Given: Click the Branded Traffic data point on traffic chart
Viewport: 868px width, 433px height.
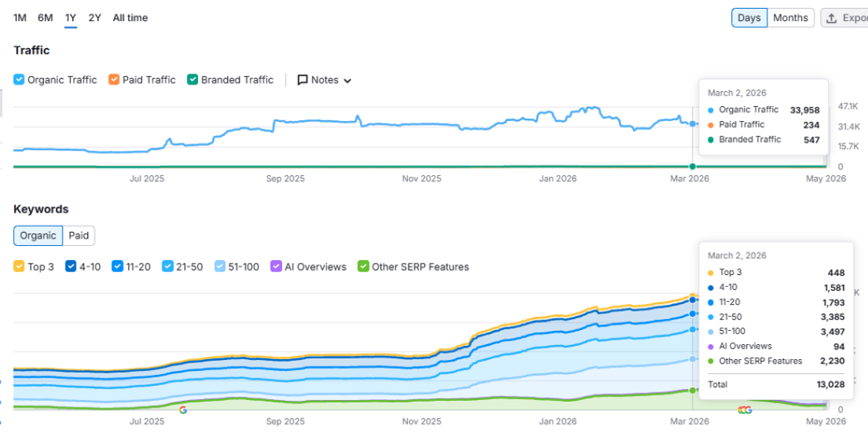Looking at the screenshot, I should 692,166.
